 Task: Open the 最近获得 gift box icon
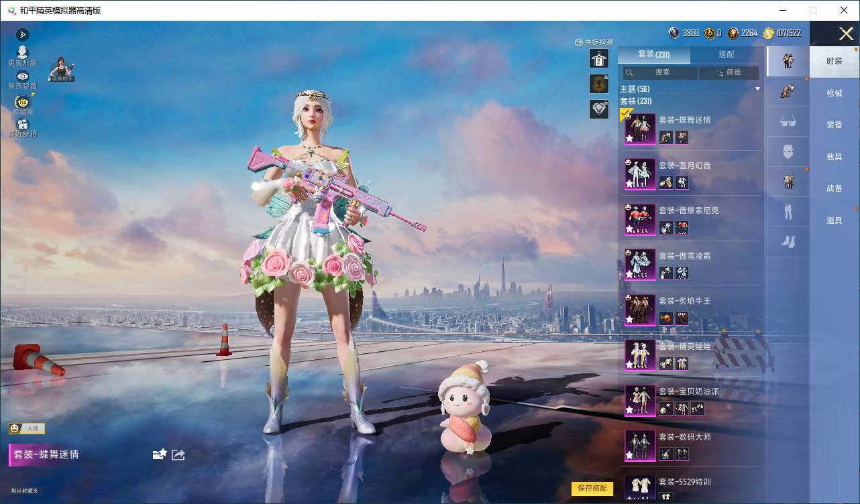(x=23, y=125)
